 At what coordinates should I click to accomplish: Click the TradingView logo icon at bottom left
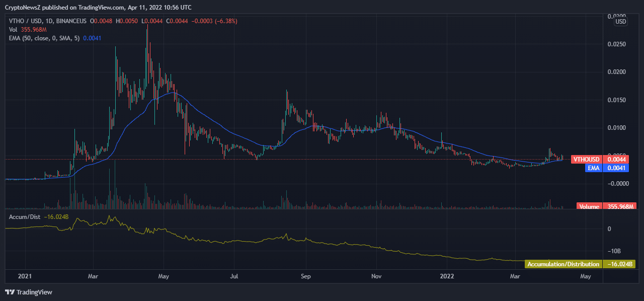10,292
